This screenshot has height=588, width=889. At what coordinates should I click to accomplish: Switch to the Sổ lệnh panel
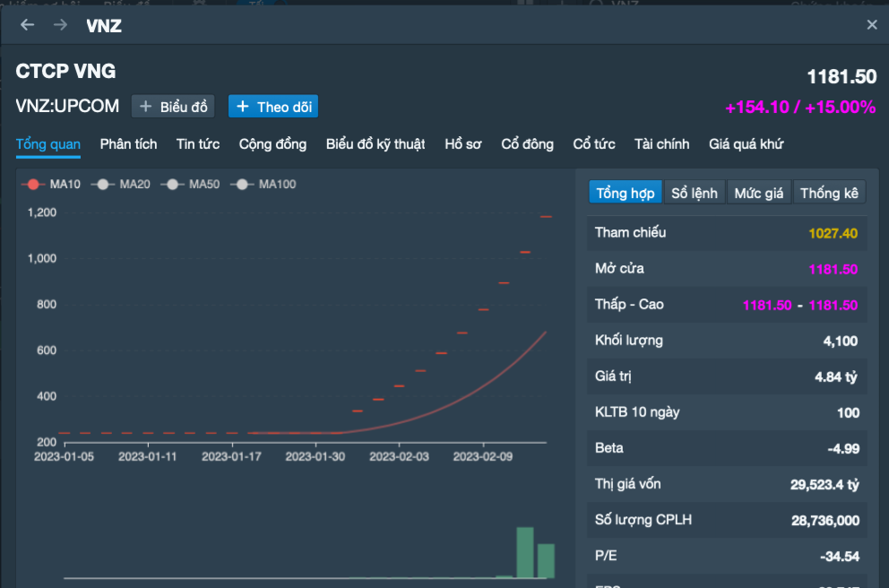[x=695, y=193]
